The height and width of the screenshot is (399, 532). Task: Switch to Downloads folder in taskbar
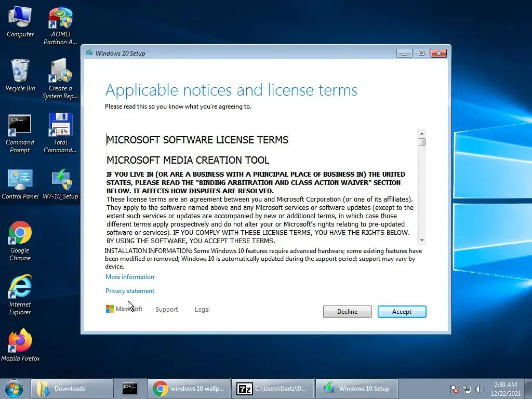click(x=72, y=389)
